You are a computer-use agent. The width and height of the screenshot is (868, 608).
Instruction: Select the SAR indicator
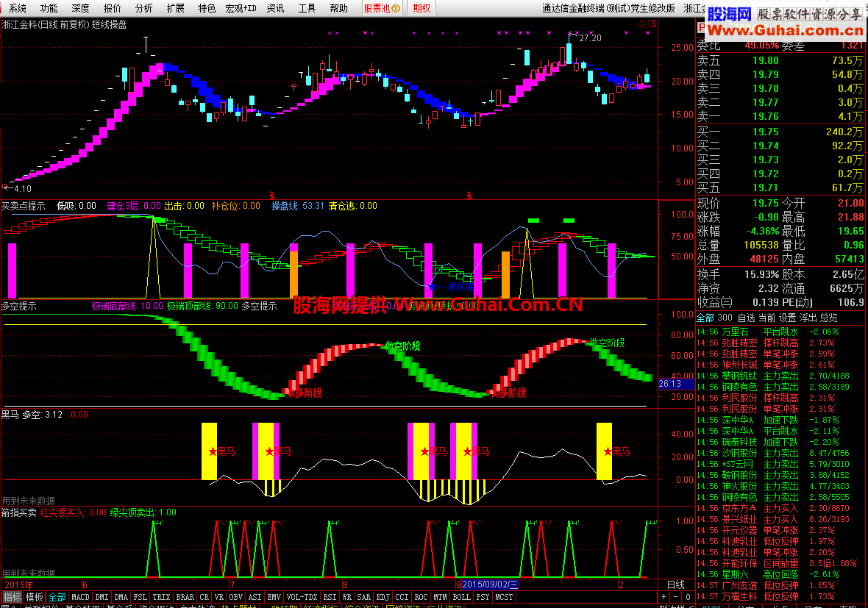coord(363,597)
